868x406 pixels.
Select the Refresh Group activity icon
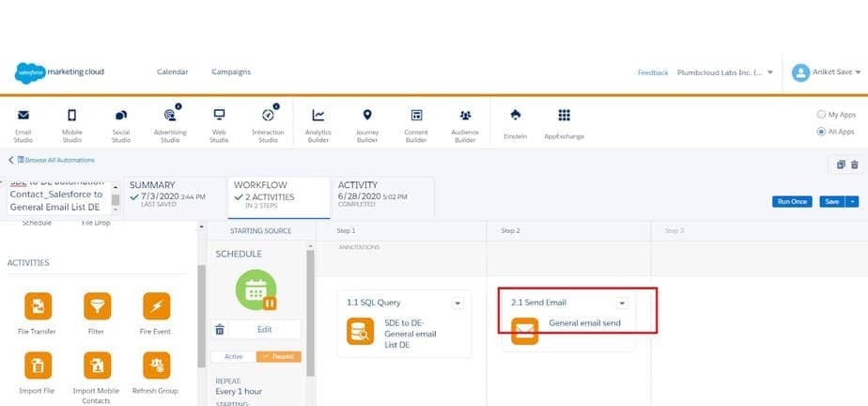point(157,366)
